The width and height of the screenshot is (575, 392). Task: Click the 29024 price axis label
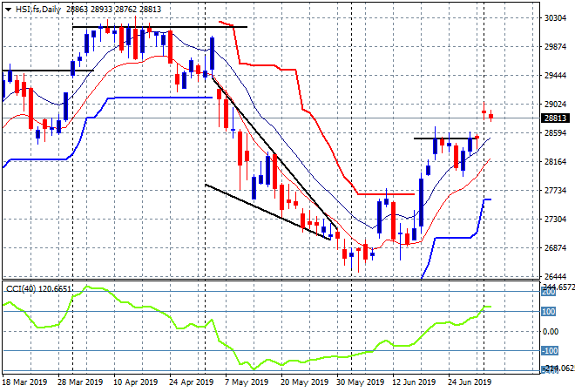click(555, 105)
